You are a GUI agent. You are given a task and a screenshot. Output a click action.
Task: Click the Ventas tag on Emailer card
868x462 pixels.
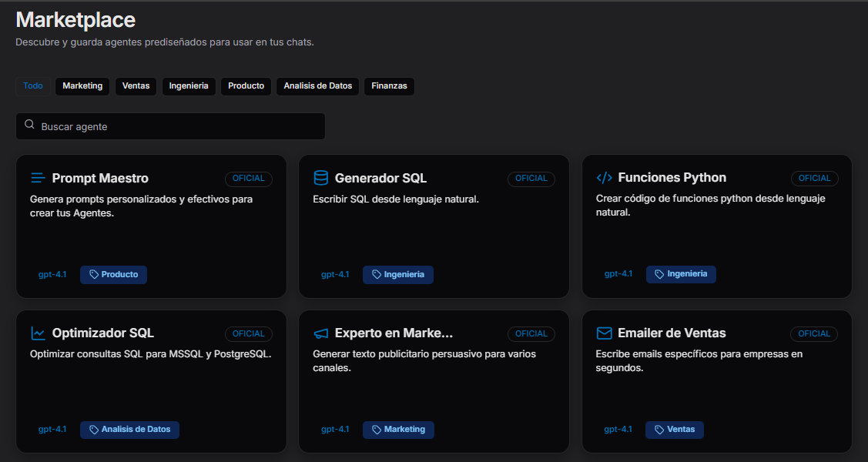pos(674,430)
